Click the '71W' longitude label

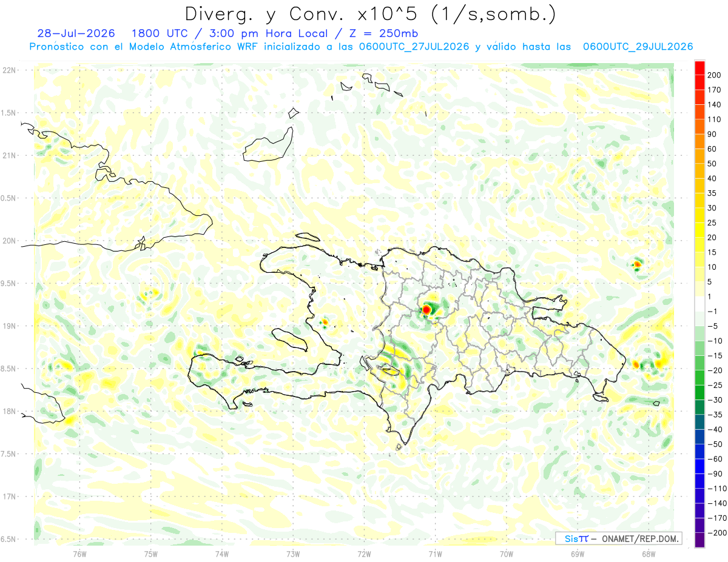[435, 554]
